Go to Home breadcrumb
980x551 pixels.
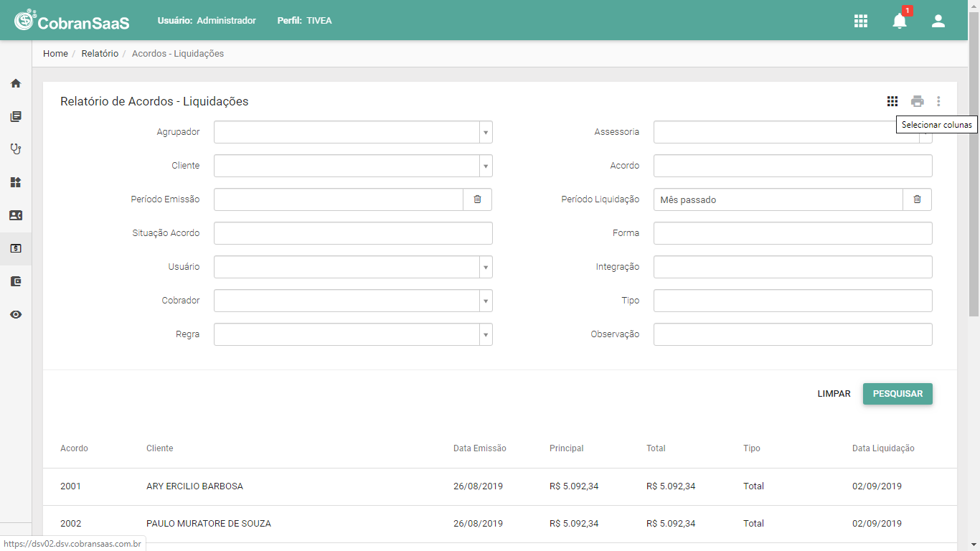(55, 54)
